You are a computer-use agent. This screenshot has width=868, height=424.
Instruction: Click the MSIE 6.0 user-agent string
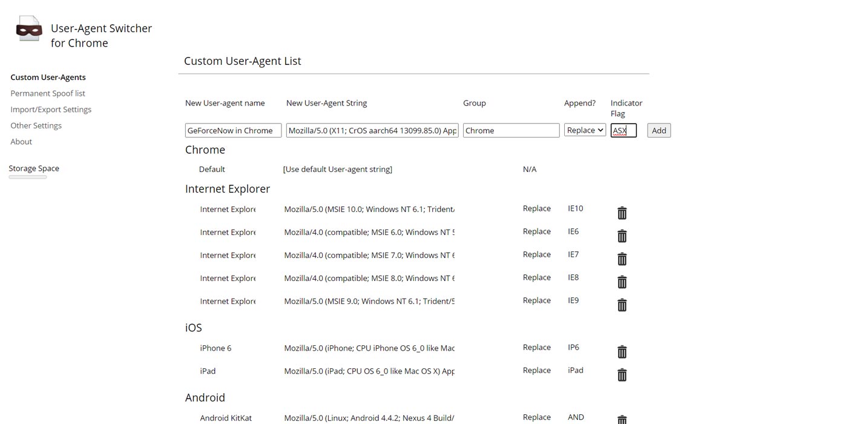pyautogui.click(x=369, y=232)
